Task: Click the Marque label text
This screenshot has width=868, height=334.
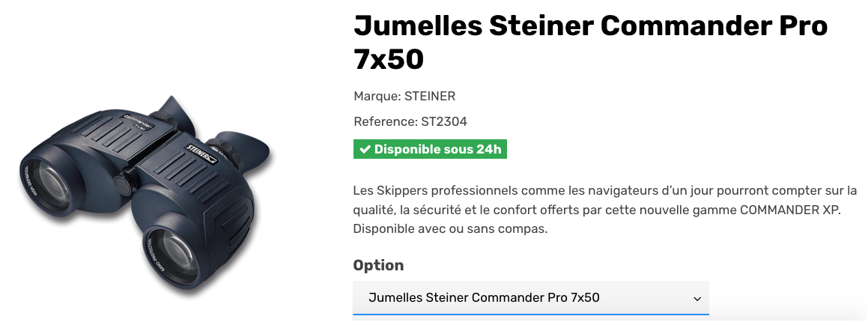Action: [377, 96]
